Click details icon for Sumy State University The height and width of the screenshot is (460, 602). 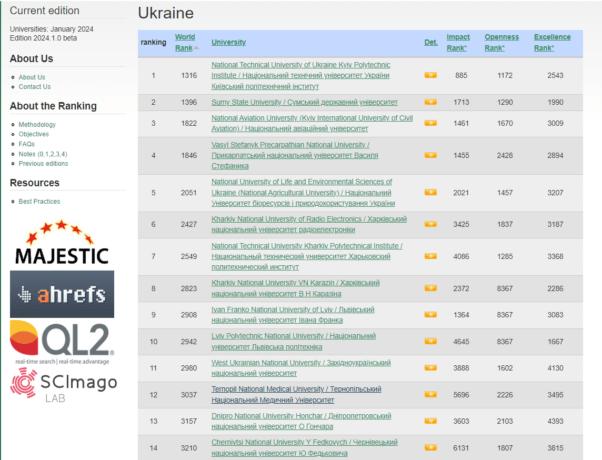(x=430, y=102)
